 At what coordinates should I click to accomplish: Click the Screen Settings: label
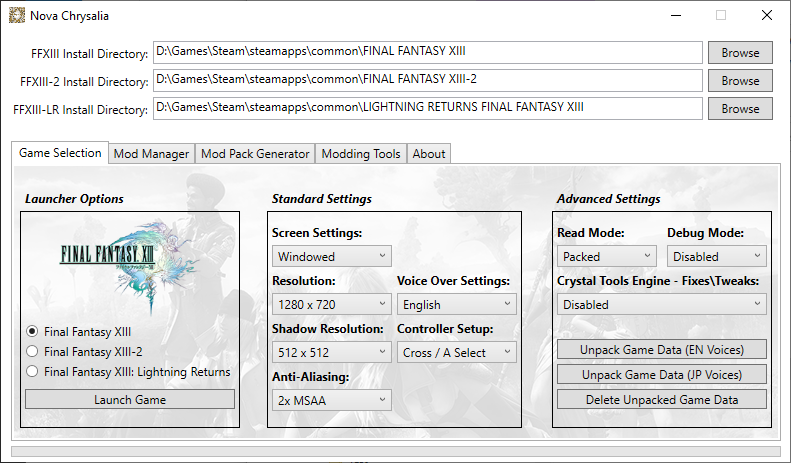317,233
